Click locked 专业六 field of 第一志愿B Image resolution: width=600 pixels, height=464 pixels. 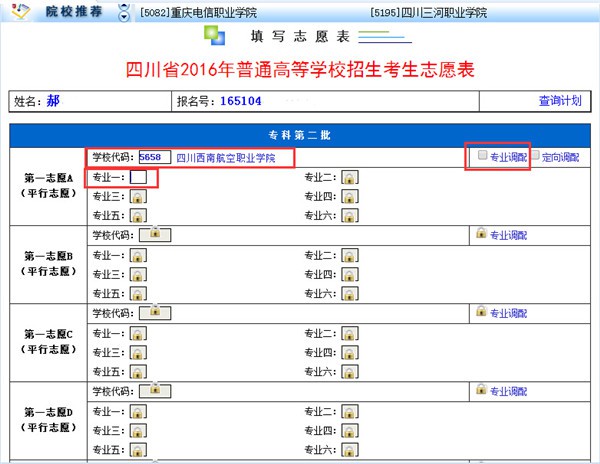coord(350,294)
